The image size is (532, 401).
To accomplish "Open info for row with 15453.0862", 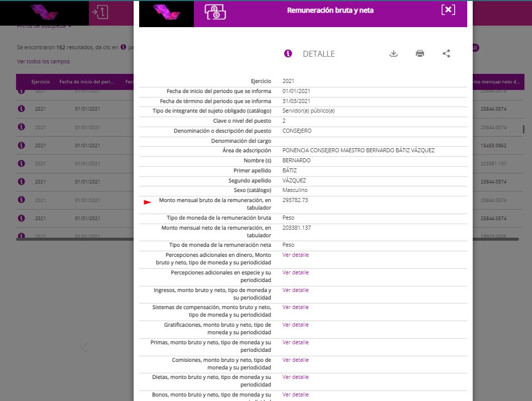I will click(x=22, y=145).
